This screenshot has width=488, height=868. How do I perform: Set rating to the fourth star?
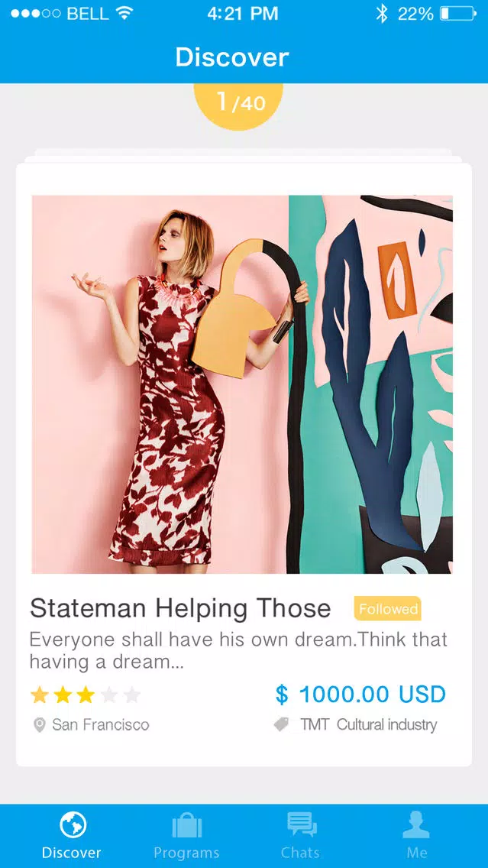[x=109, y=695]
